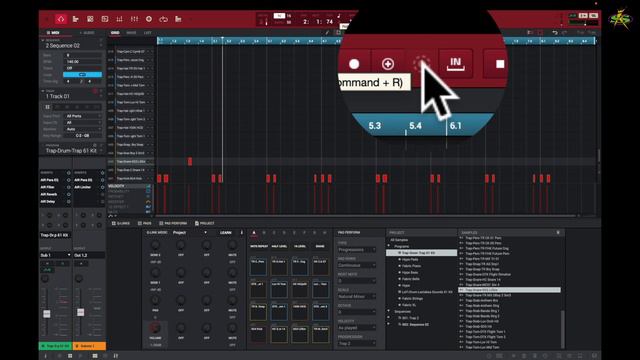Select pad bank A above the pads
This screenshot has height=360, width=640.
click(x=254, y=233)
